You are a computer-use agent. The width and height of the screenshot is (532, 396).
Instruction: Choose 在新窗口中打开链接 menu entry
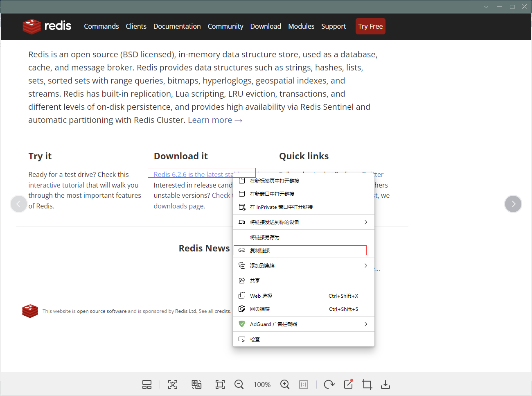tap(304, 194)
